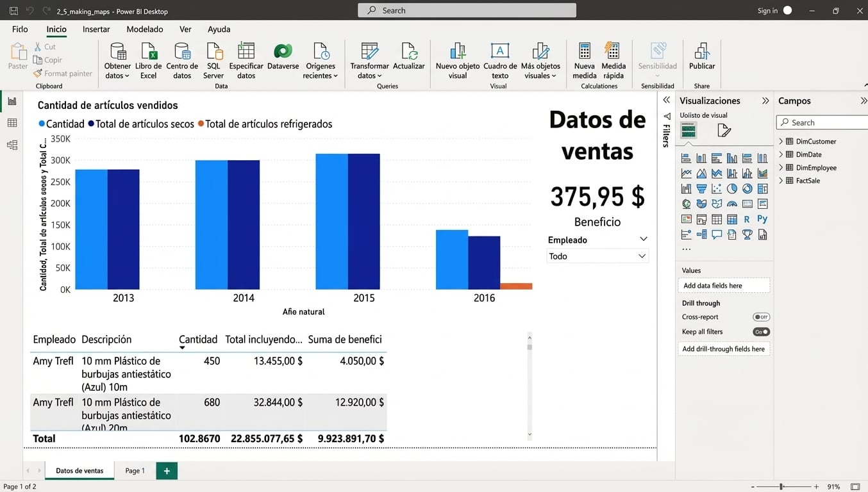This screenshot has width=868, height=492.
Task: Select the stacked bar chart visualization
Action: point(686,158)
